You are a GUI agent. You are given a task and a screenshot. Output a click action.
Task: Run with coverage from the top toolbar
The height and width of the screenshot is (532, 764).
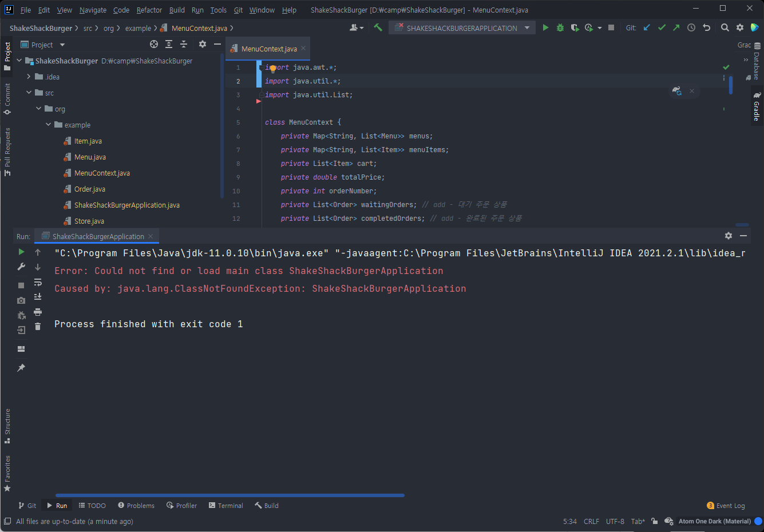pos(575,27)
